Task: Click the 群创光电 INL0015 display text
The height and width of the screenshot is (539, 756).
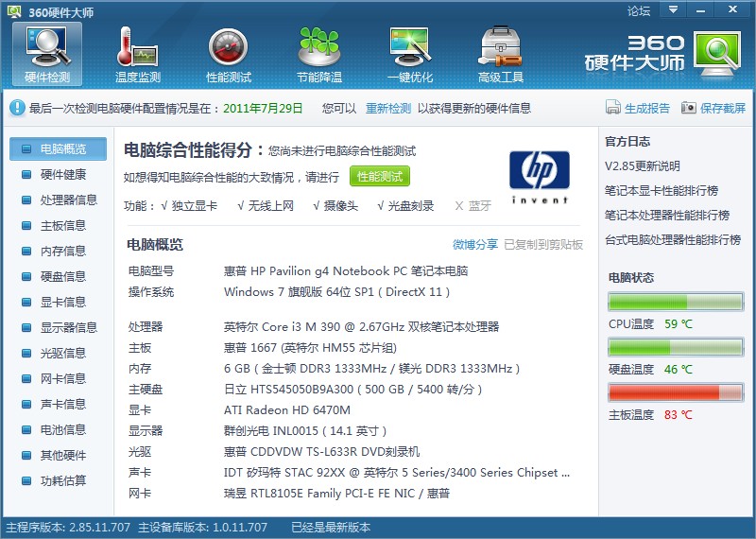Action: pyautogui.click(x=305, y=431)
